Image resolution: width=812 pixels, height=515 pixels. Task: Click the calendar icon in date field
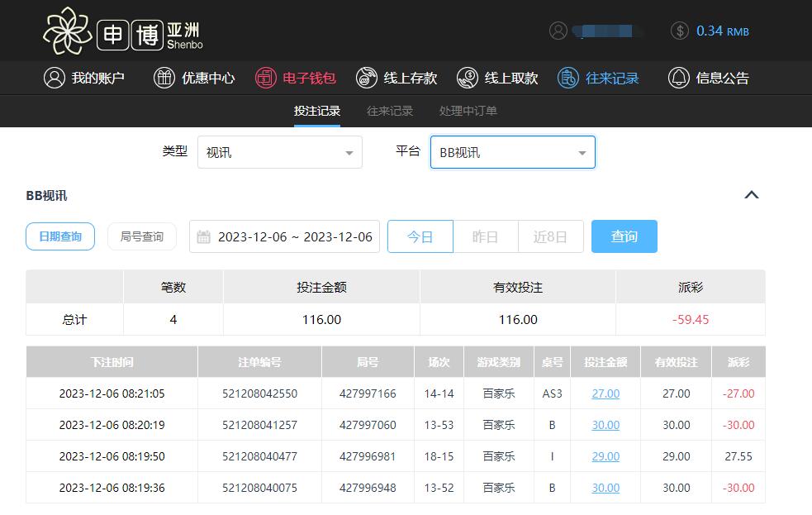click(203, 236)
